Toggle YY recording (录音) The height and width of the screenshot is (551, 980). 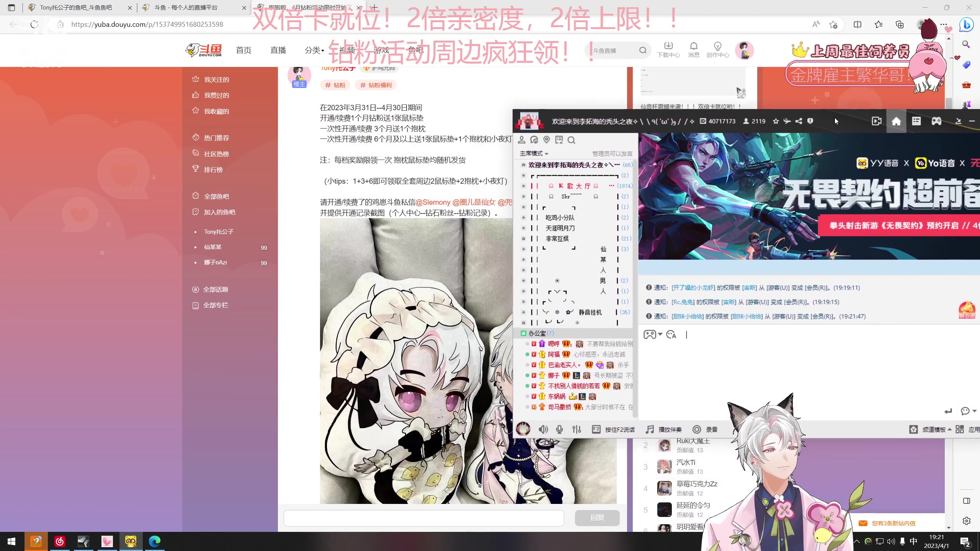point(705,429)
